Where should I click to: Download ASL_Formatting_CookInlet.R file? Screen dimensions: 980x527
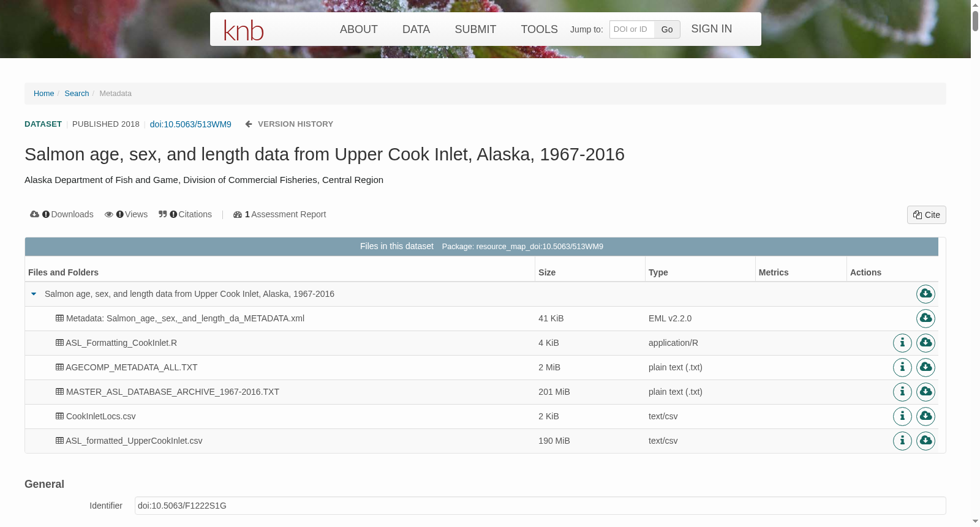925,343
